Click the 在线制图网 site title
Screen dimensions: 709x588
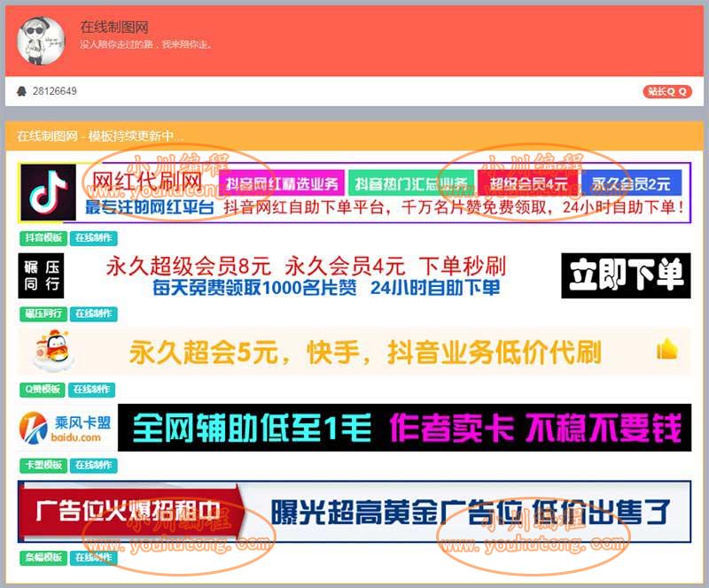(x=114, y=27)
